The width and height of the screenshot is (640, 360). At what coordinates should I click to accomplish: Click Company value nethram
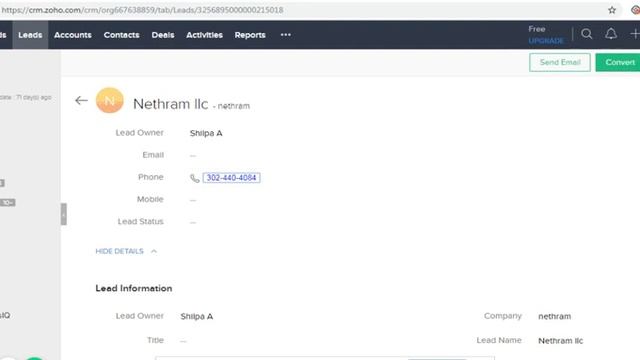554,316
